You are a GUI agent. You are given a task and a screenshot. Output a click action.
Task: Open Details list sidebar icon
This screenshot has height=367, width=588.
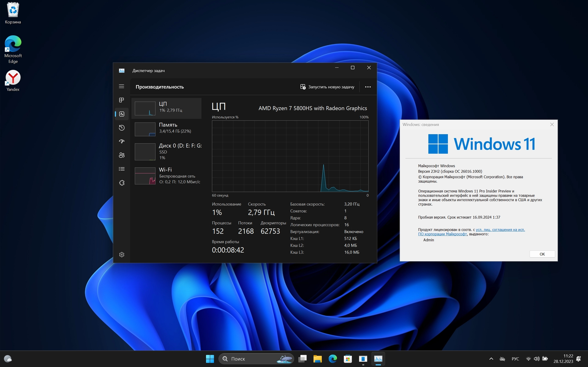[122, 169]
